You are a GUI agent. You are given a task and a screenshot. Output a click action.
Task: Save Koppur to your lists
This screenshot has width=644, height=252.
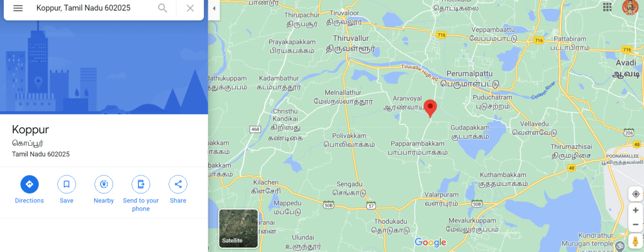[x=67, y=184]
